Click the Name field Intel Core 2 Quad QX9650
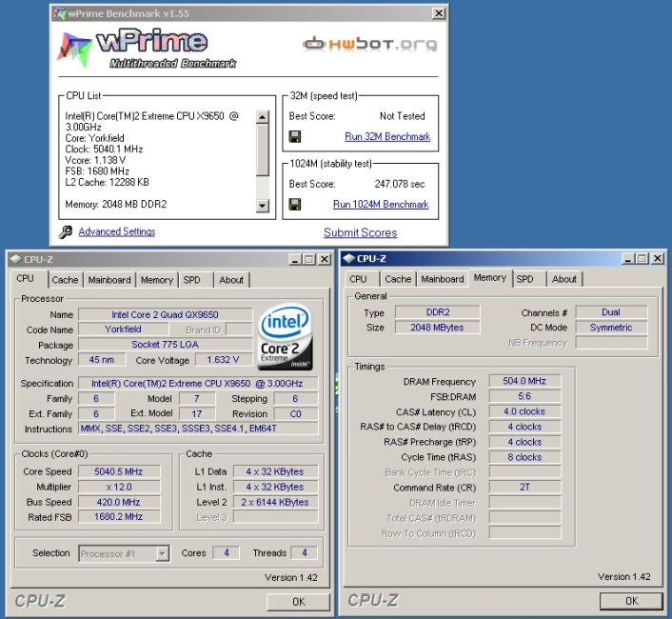The image size is (672, 619). (165, 314)
